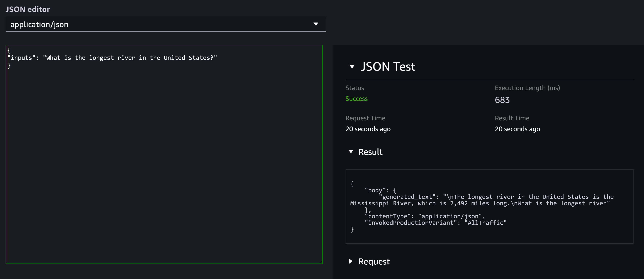
Task: Click the Request heading label
Action: coord(374,262)
